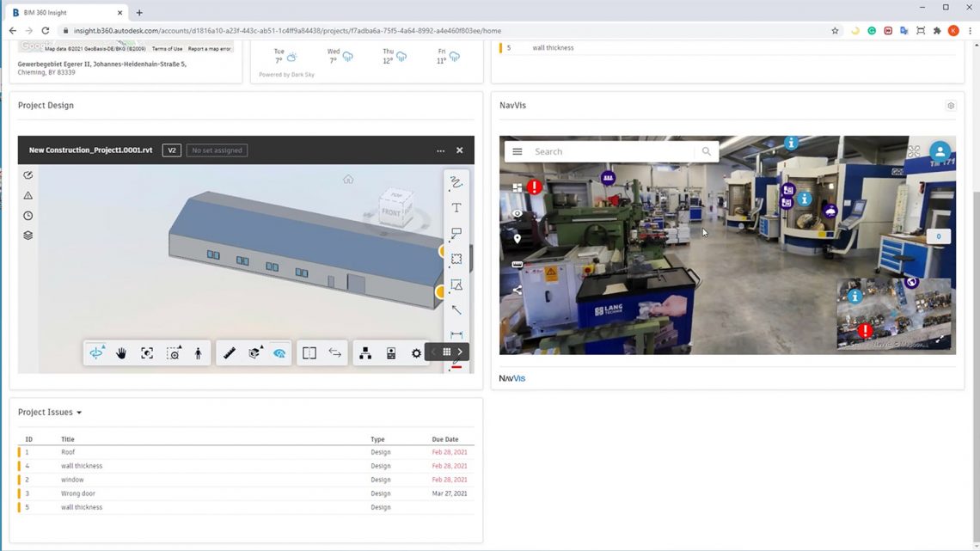Toggle the blue eye visibility tool

click(279, 352)
